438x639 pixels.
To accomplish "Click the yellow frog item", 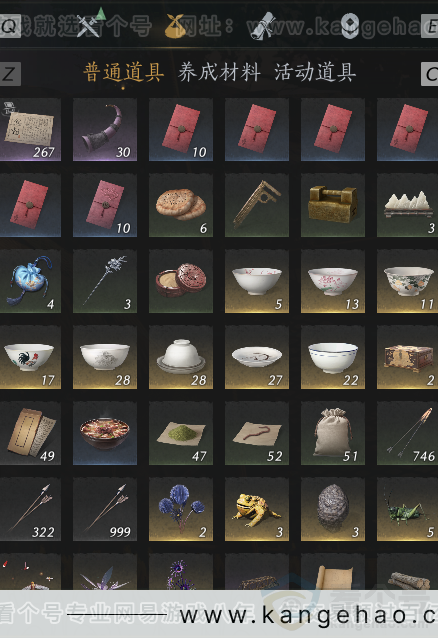I will tap(257, 509).
